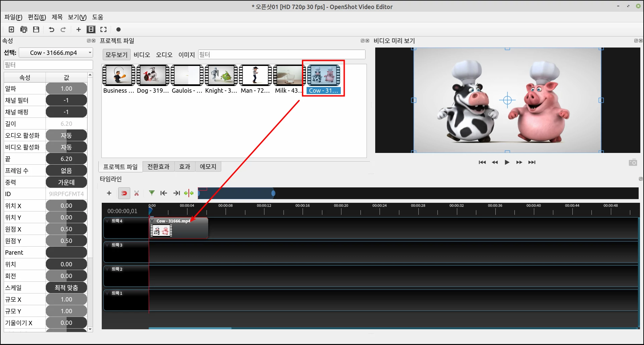
Task: Open the Cow - 31666.mp4 clip menu arrow
Action: (x=152, y=221)
